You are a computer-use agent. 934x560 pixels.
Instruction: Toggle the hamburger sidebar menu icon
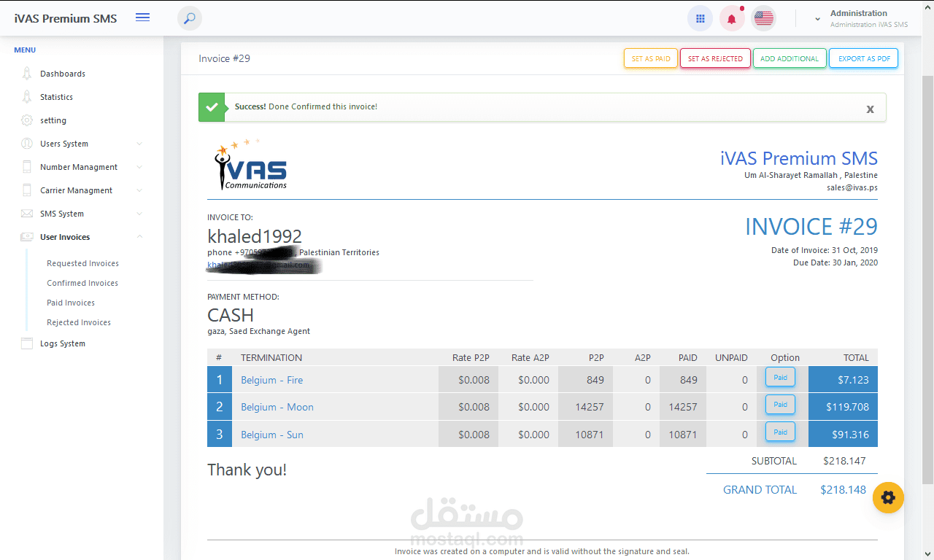pyautogui.click(x=143, y=17)
